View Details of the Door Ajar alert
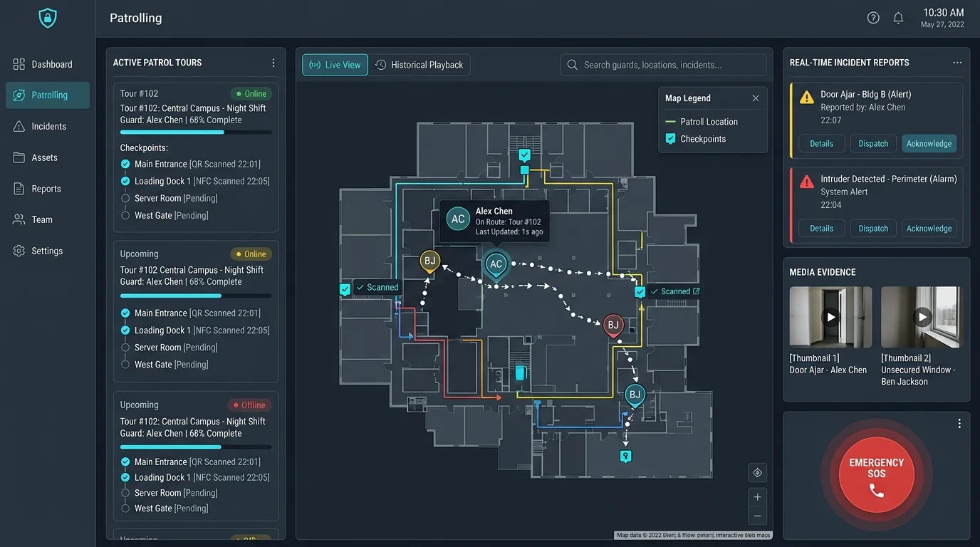This screenshot has width=980, height=547. (x=821, y=144)
